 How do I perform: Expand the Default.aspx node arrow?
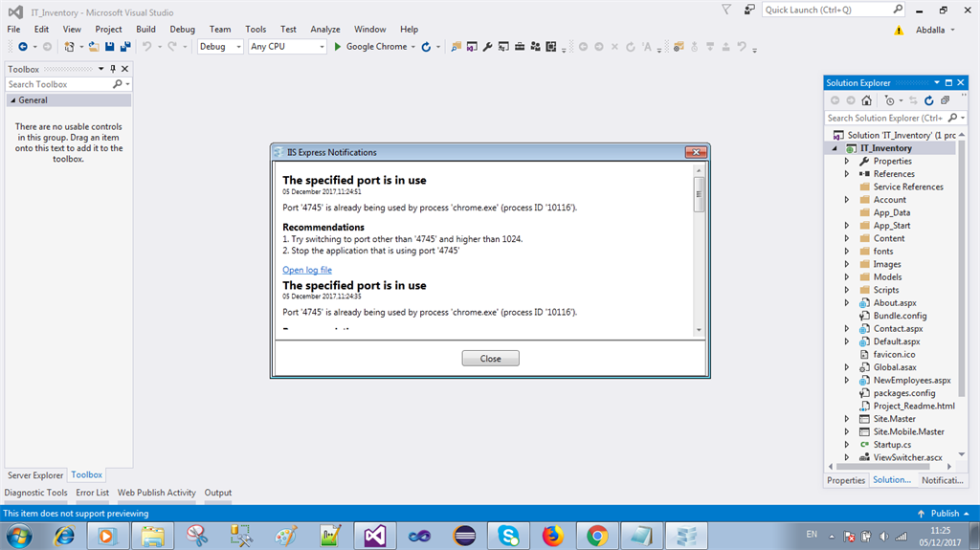click(847, 341)
